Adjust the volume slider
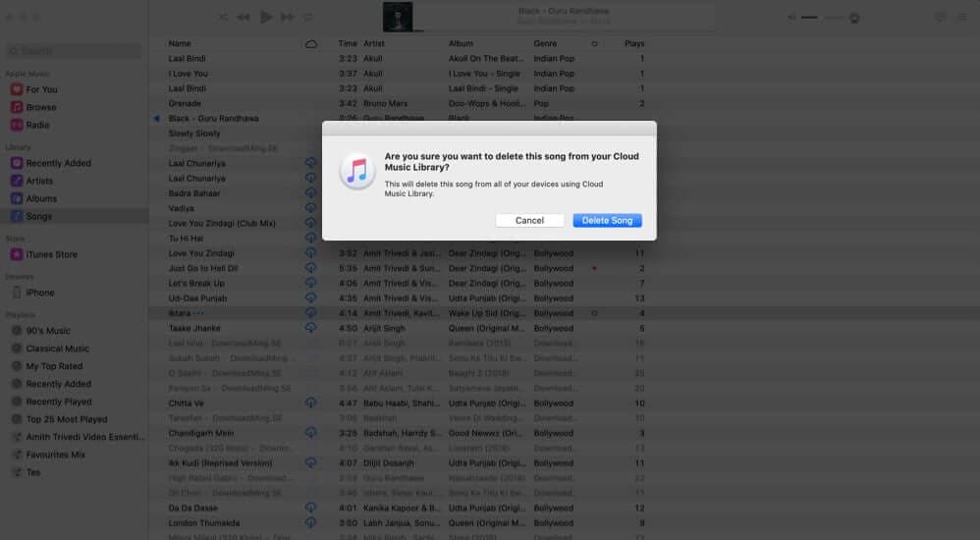The image size is (980, 540). (822, 18)
